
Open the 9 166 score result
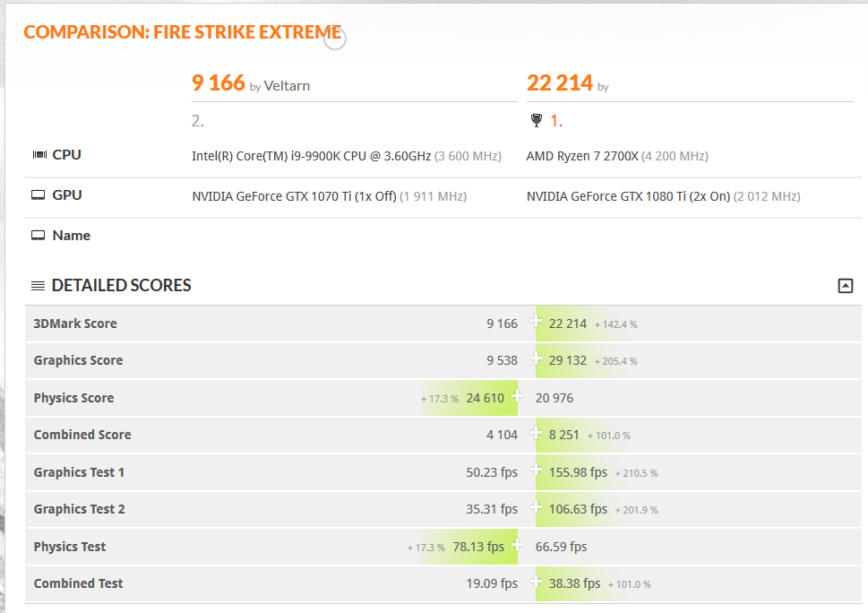[219, 83]
